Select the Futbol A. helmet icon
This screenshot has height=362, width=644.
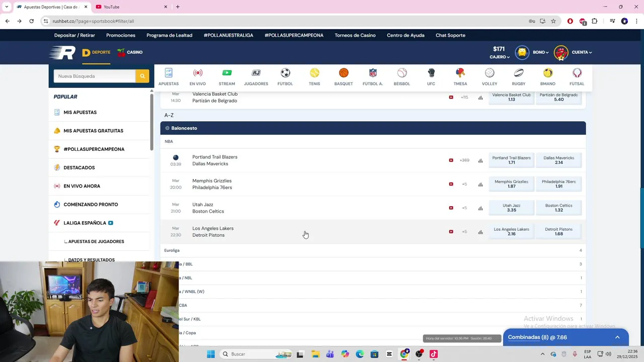(373, 73)
